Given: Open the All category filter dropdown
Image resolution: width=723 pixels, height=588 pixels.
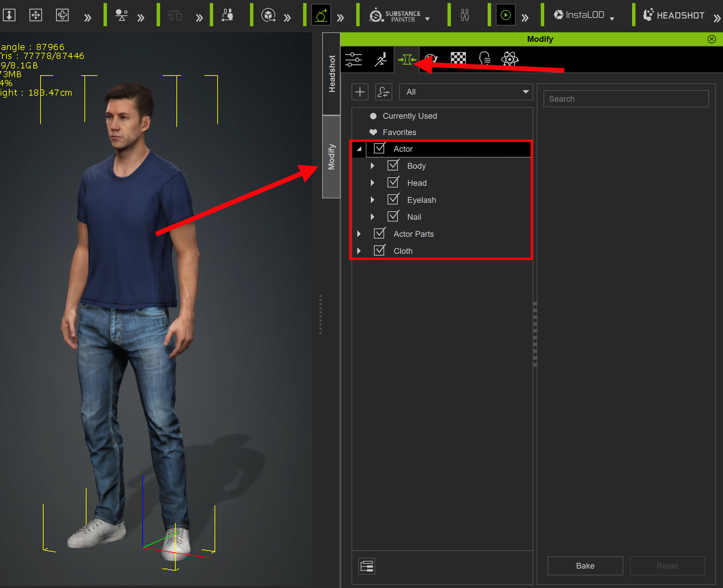Looking at the screenshot, I should [466, 92].
